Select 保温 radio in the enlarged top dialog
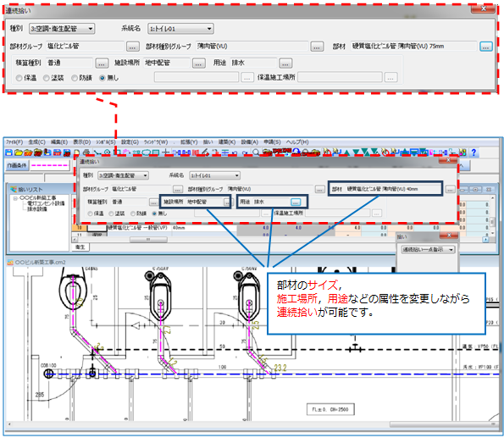 pyautogui.click(x=19, y=78)
